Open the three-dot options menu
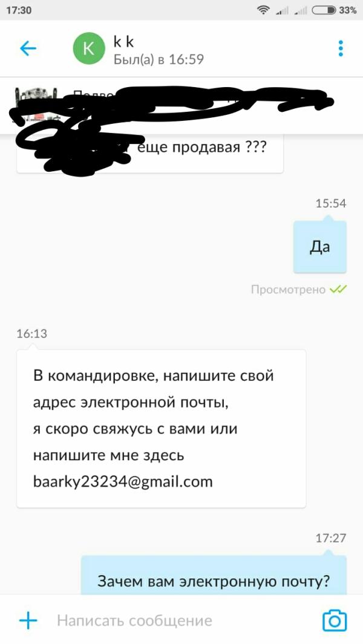Screen dimensions: 363x644 click(x=341, y=48)
